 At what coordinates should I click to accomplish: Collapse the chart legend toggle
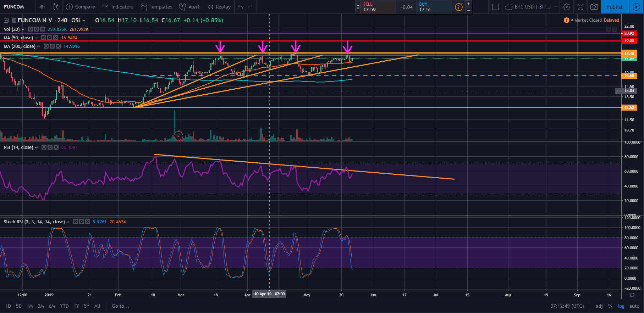click(x=6, y=21)
